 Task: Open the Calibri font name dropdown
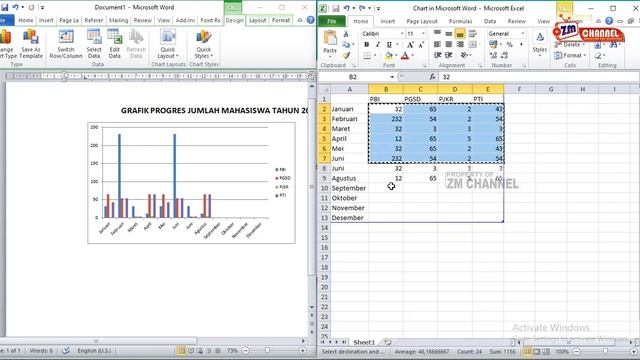[x=402, y=33]
